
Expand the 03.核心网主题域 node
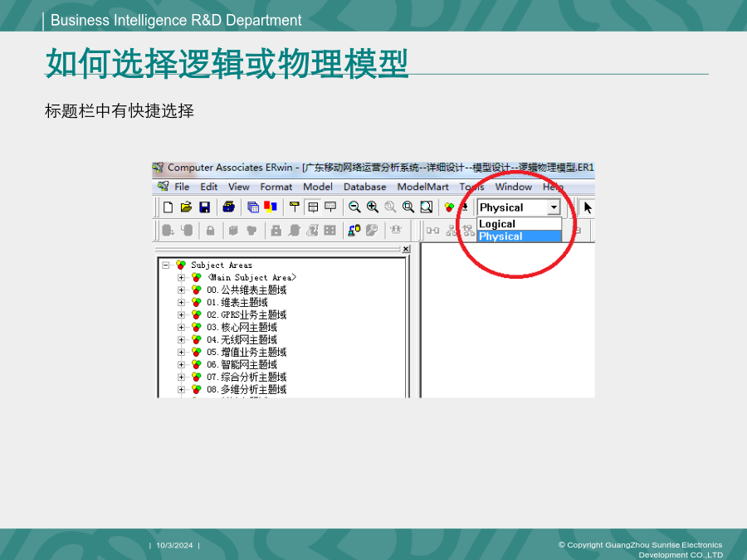click(x=181, y=327)
